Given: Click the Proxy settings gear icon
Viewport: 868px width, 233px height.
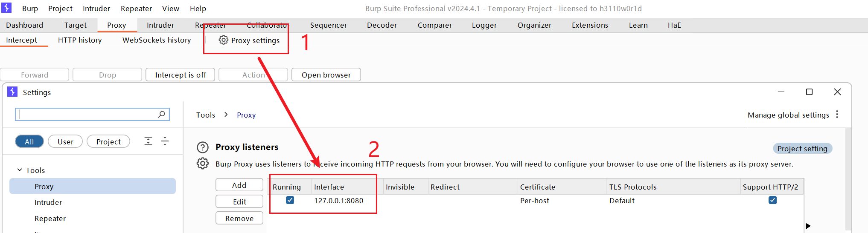Looking at the screenshot, I should coord(224,40).
